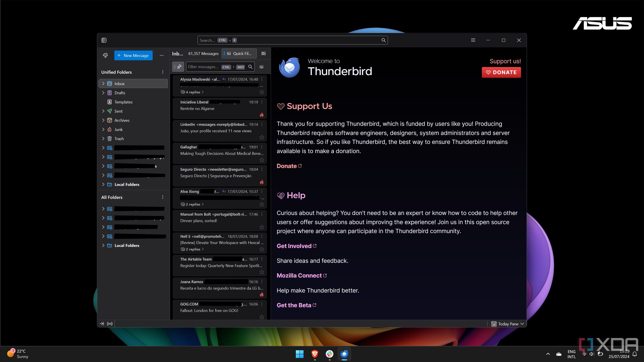
Task: Toggle the Quick Filter search bar
Action: [x=239, y=53]
